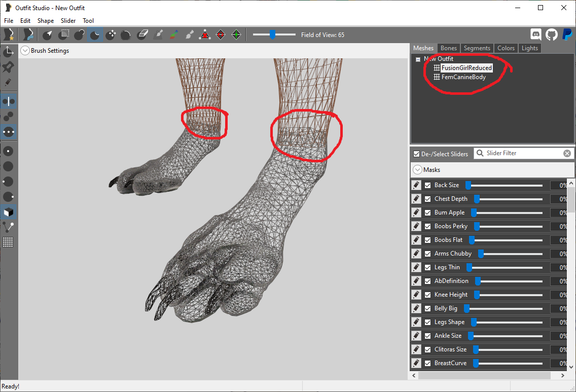Screen dimensions: 576x392
Task: Uncheck the Chest Depth slider checkbox
Action: (427, 199)
